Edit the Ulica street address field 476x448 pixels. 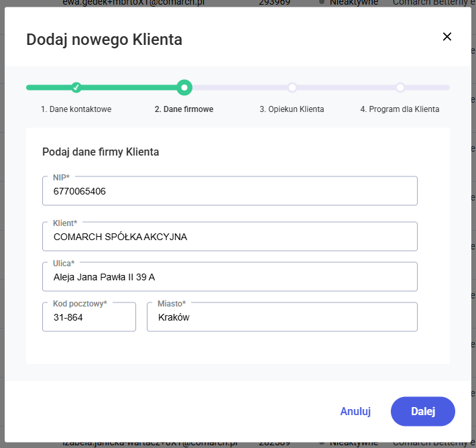[229, 277]
